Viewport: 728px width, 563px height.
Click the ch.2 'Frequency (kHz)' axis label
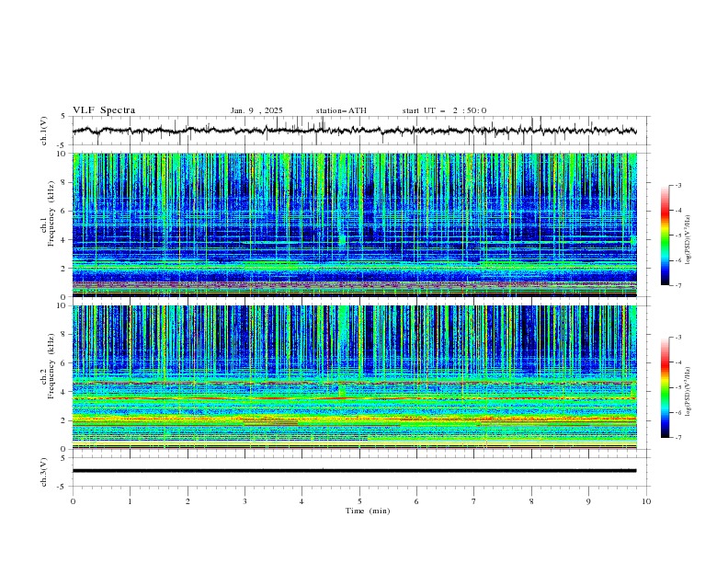[x=51, y=365]
